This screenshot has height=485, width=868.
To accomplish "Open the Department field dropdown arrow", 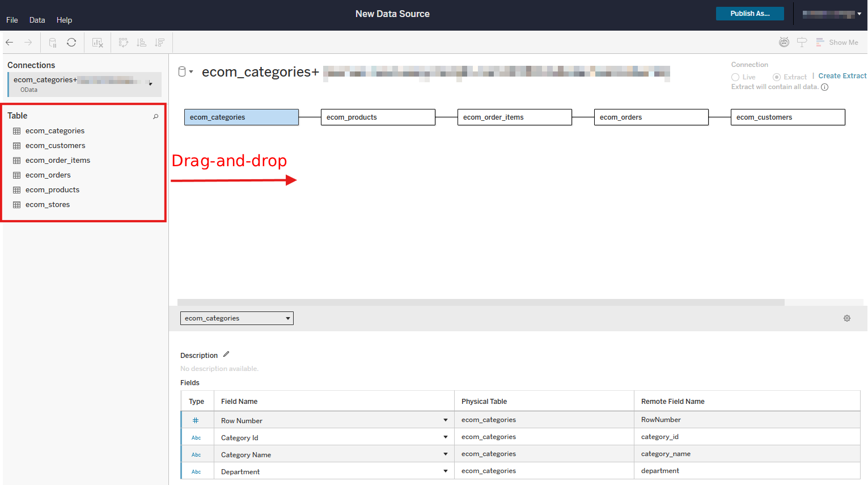I will click(x=446, y=471).
